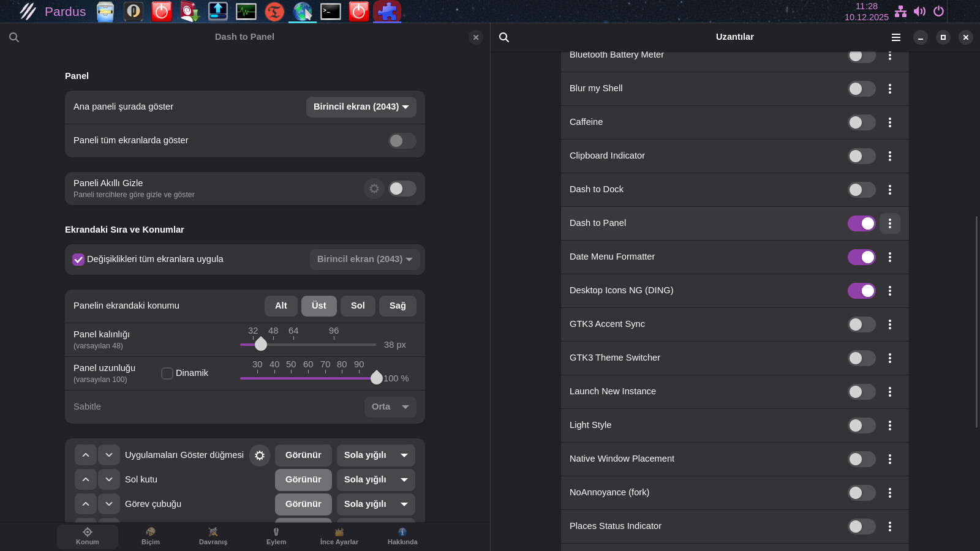This screenshot has height=551, width=980.
Task: Open three-dot menu for Dash to Panel
Action: 890,223
